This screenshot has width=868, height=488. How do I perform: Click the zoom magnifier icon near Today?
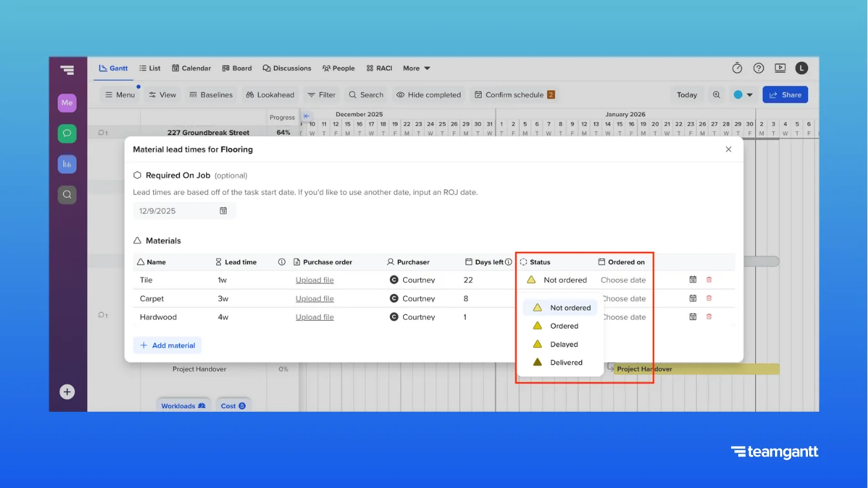pos(716,94)
